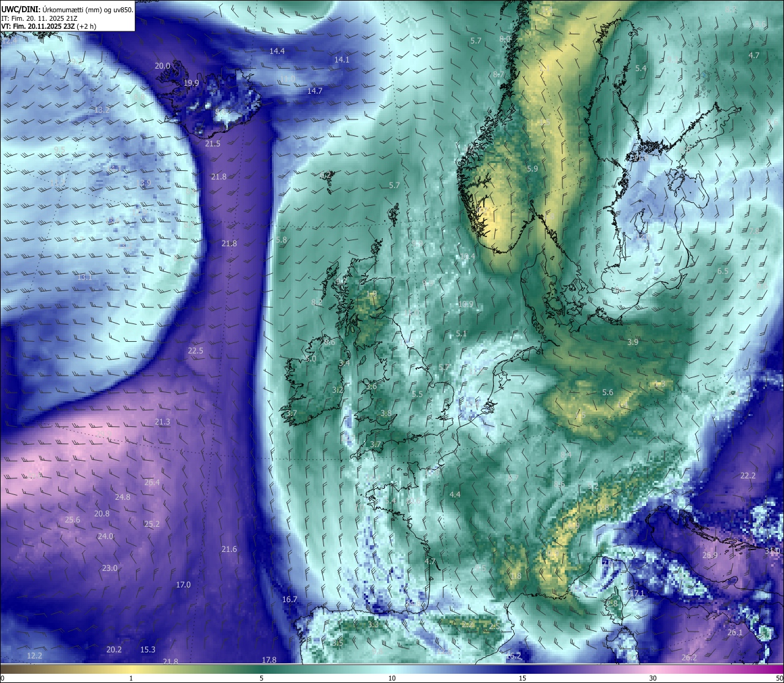Click the map value "20.8"
784x683 pixels.
pyautogui.click(x=102, y=513)
